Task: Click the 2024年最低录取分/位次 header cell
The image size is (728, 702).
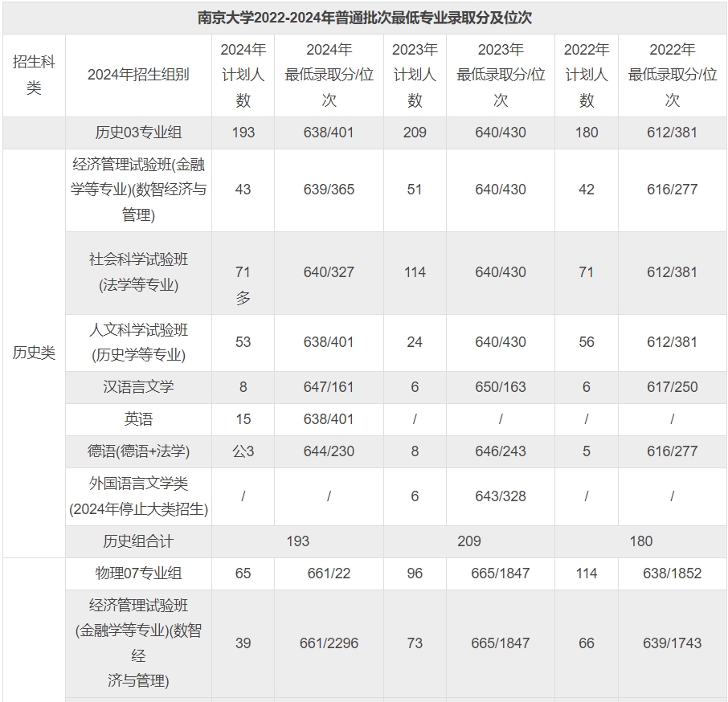Action: 329,75
